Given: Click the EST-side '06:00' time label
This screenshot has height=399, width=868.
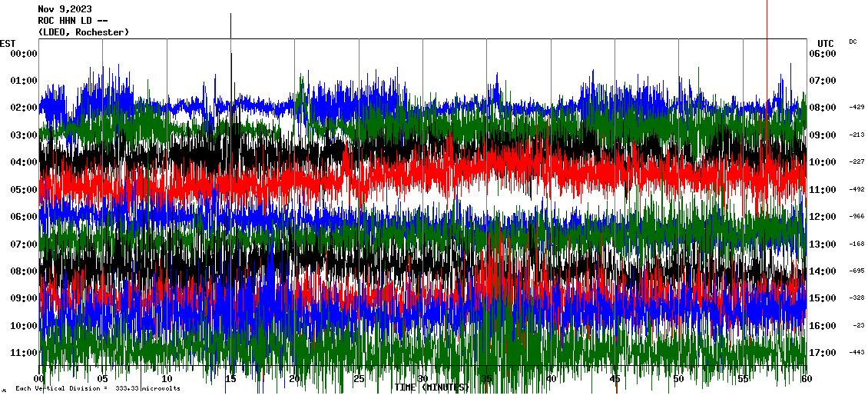Looking at the screenshot, I should pyautogui.click(x=24, y=216).
